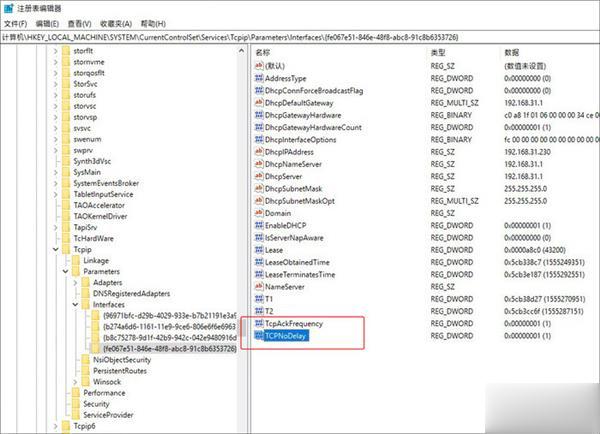Open the 查看(V) menu
Viewport: 600px width, 434px height.
point(79,24)
